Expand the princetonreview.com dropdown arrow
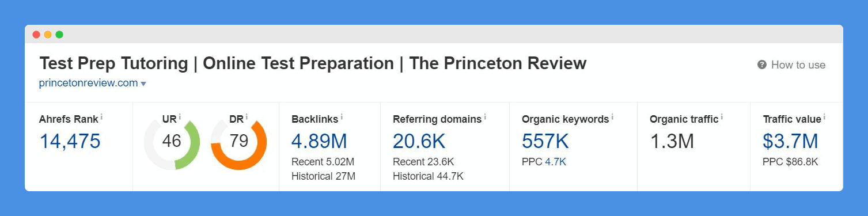Viewport: 868px width, 216px height. [143, 84]
